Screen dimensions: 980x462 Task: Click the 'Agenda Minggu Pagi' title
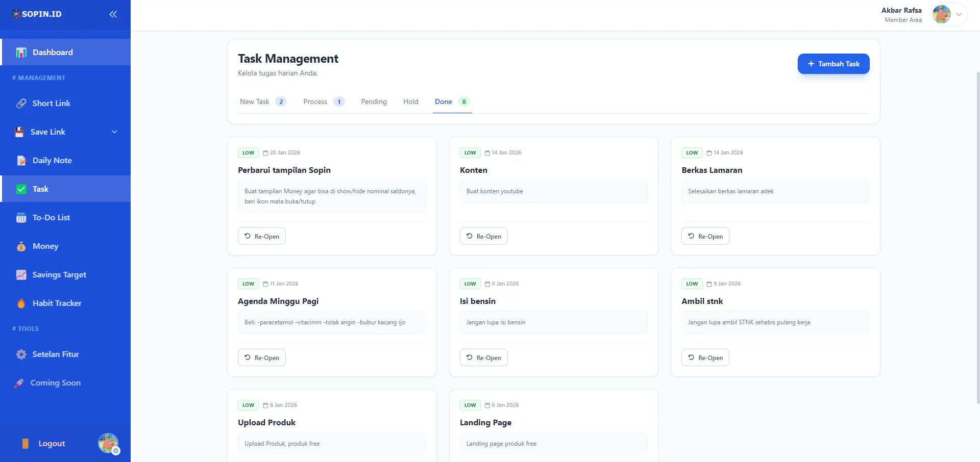[x=278, y=301]
